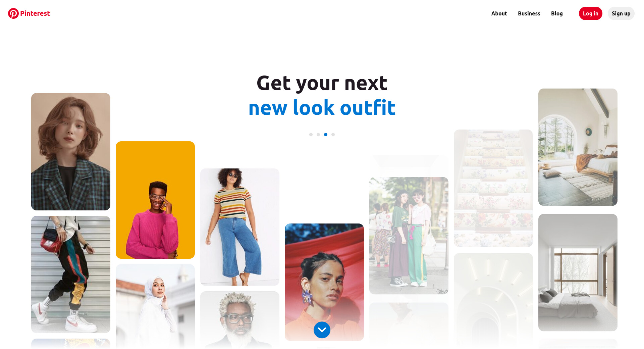Open the red fabric portrait pin
Viewport: 644px width, 349px height.
click(x=324, y=282)
